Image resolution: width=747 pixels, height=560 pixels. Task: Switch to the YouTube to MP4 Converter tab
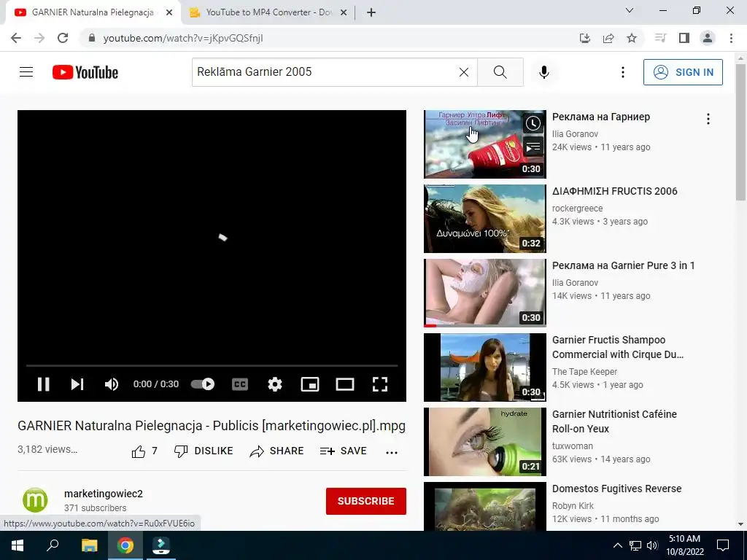tap(268, 12)
